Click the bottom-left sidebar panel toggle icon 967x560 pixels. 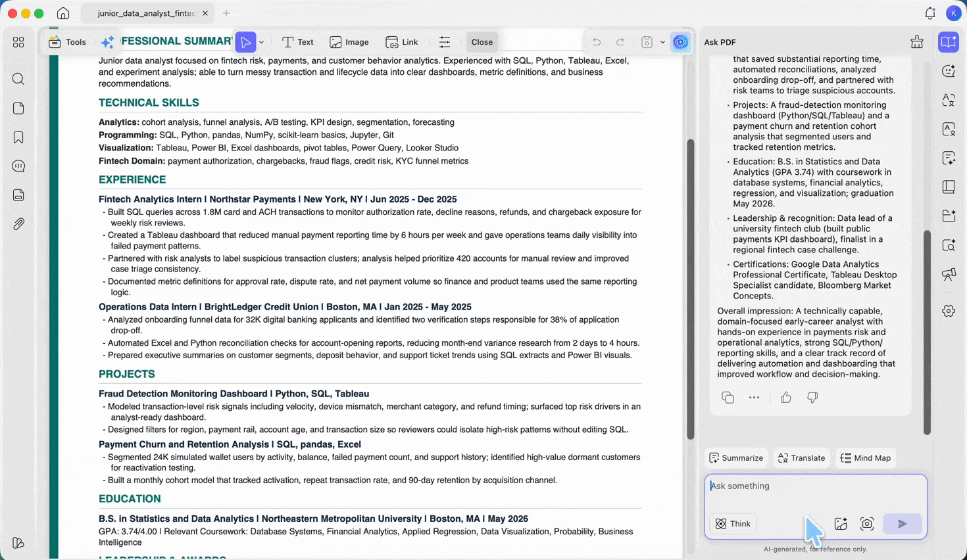[18, 543]
